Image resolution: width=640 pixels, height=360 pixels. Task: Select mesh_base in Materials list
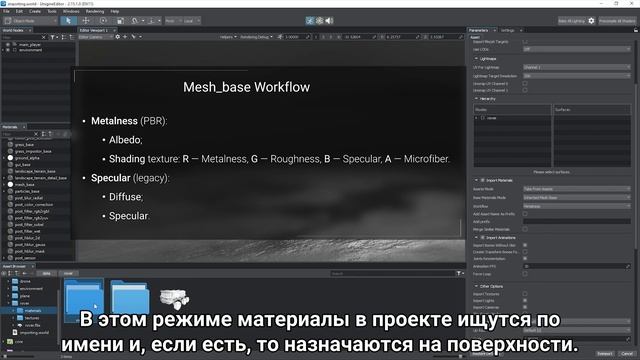[x=24, y=184]
